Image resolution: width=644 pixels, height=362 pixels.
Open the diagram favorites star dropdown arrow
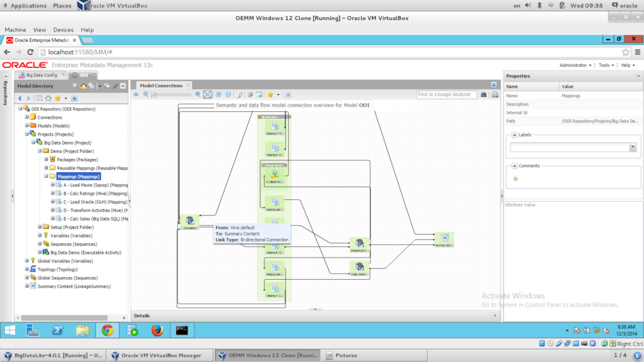(278, 95)
